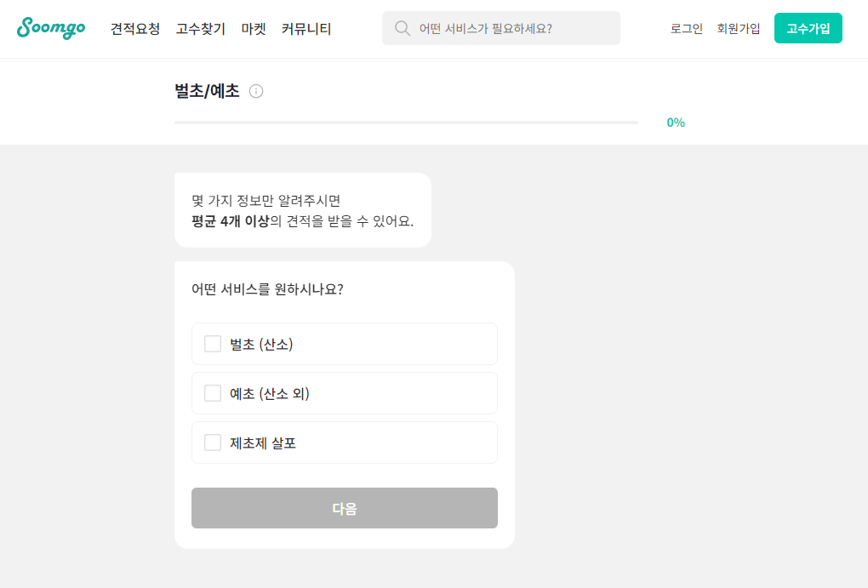Open the 견적요청 menu item
Viewport: 868px width, 588px height.
click(x=134, y=28)
